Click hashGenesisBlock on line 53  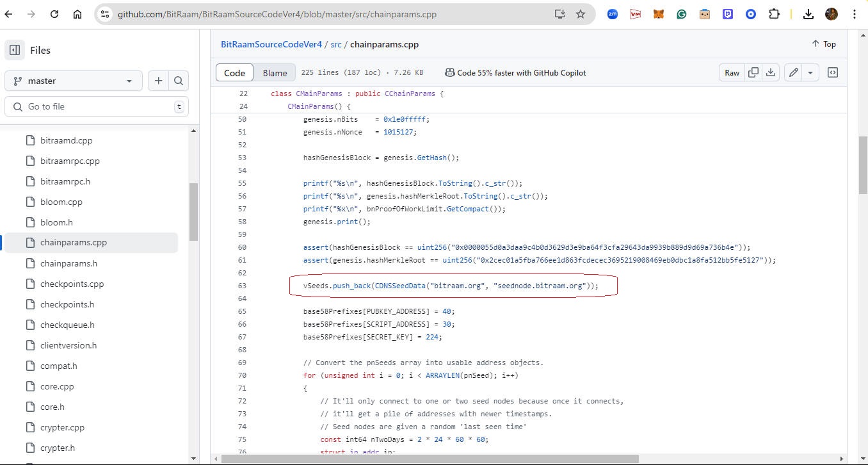pos(337,158)
